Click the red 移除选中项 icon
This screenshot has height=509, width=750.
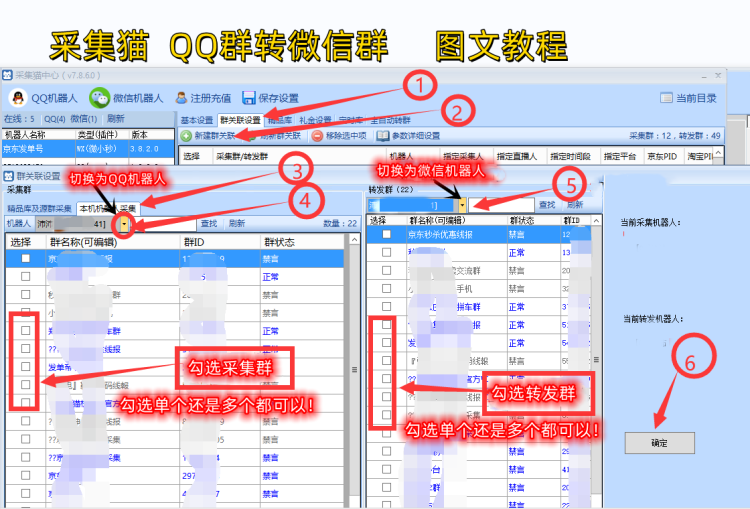pyautogui.click(x=317, y=136)
